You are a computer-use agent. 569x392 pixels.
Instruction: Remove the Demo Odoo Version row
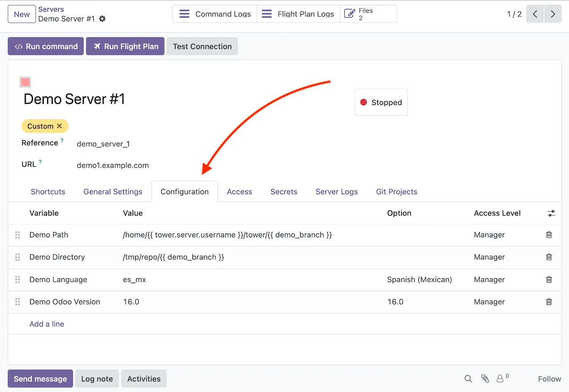pos(549,302)
